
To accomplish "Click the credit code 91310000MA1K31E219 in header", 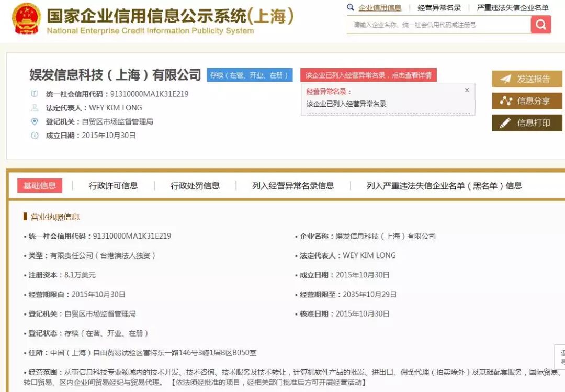I will click(x=149, y=94).
